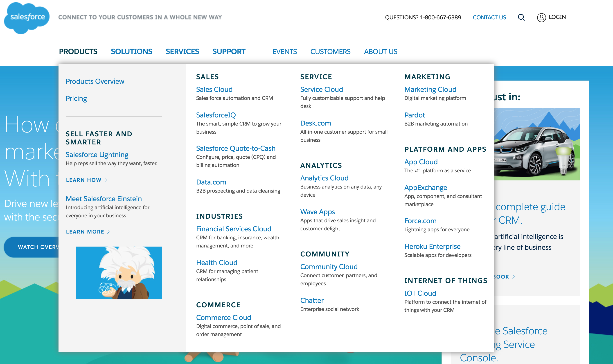Click 'Enterprise social network' description text

[x=329, y=309]
